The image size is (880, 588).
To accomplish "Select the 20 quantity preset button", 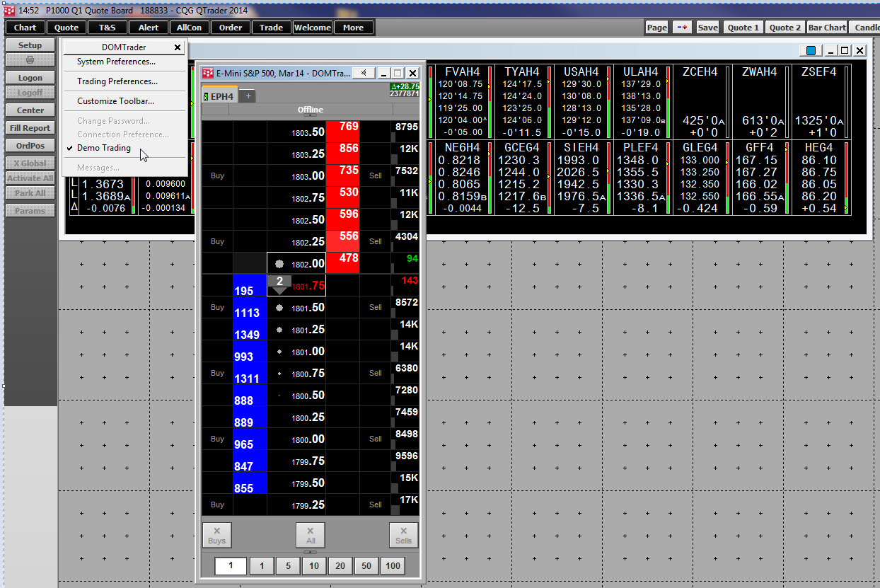I will (x=340, y=565).
